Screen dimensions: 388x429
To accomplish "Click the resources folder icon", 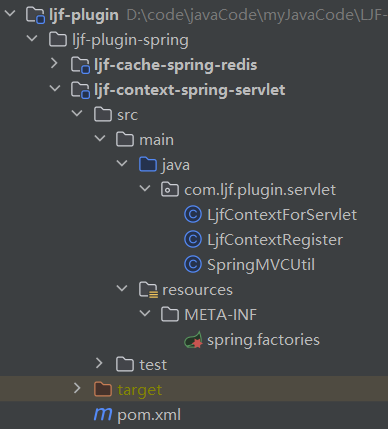I will click(148, 290).
